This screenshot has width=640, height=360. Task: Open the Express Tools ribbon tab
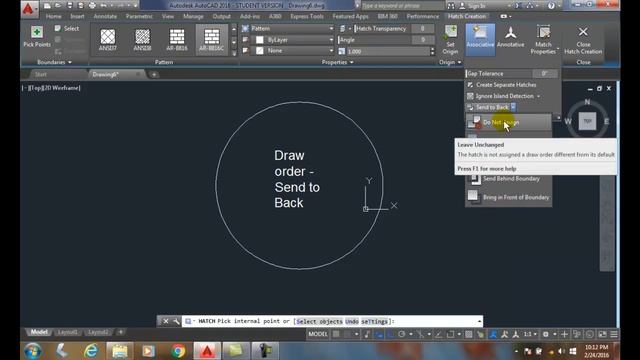307,16
